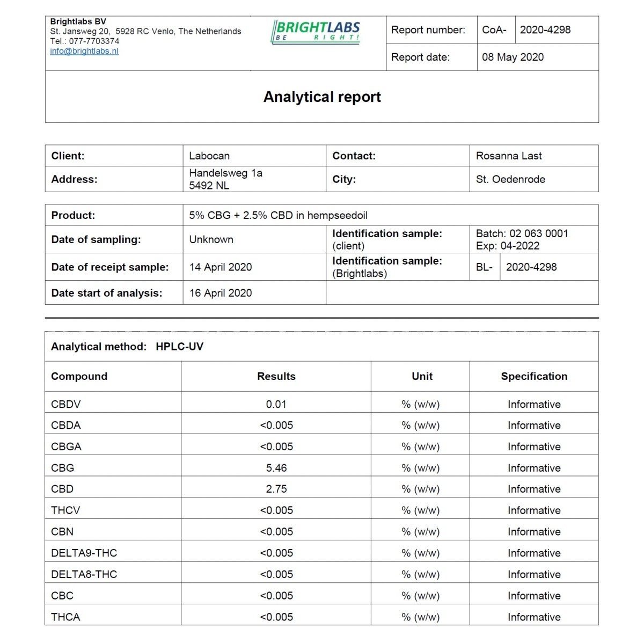Click the address 'Handelsweg 1a'

(225, 173)
